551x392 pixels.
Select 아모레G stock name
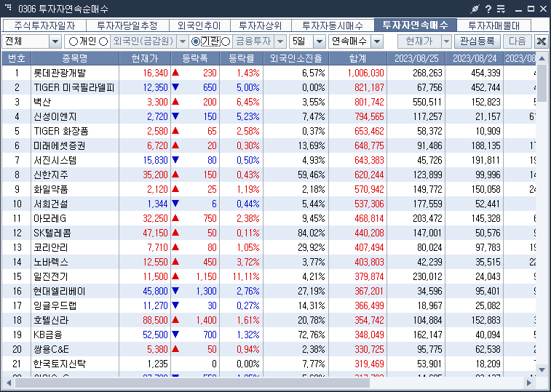coord(50,218)
